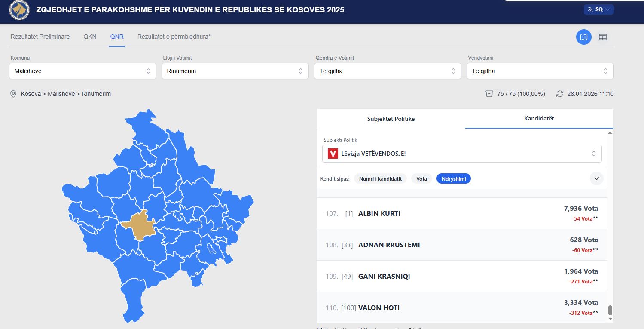Select the ALBIN KURTI candidate row
This screenshot has height=329, width=644.
pyautogui.click(x=462, y=213)
